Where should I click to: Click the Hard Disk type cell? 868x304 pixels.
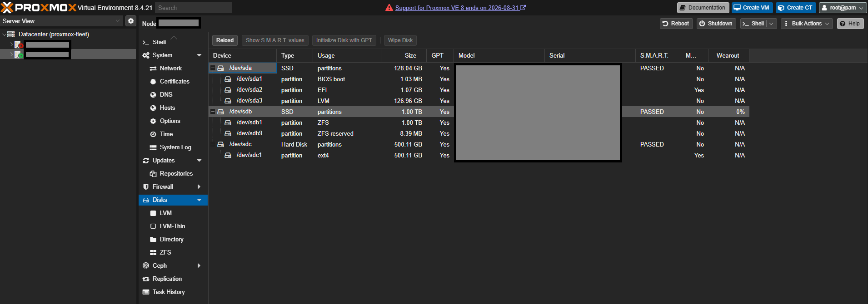pyautogui.click(x=294, y=144)
